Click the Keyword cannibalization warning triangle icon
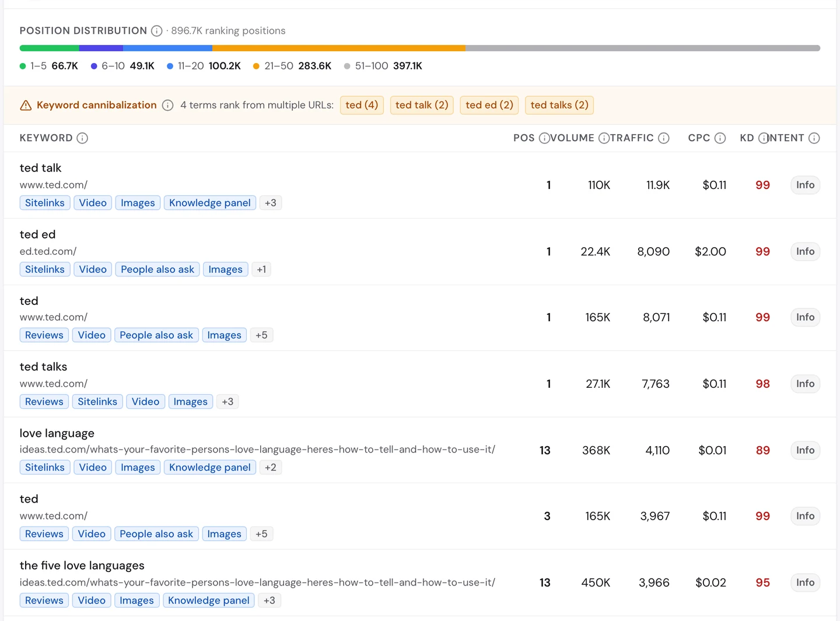Image resolution: width=840 pixels, height=621 pixels. click(26, 105)
